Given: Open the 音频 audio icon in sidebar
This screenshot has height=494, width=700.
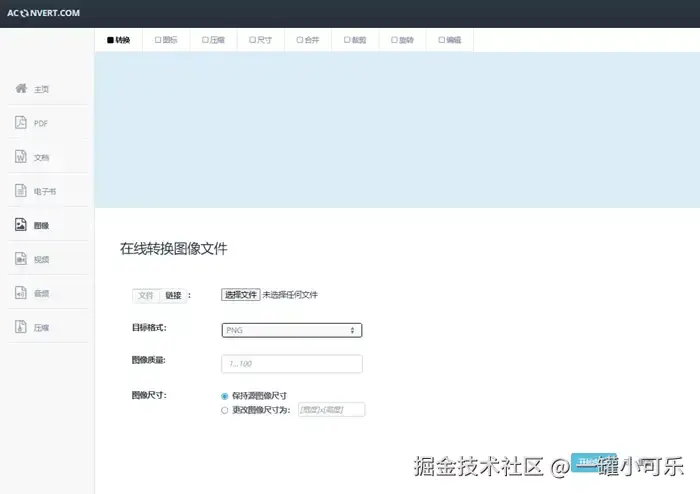Looking at the screenshot, I should [21, 293].
